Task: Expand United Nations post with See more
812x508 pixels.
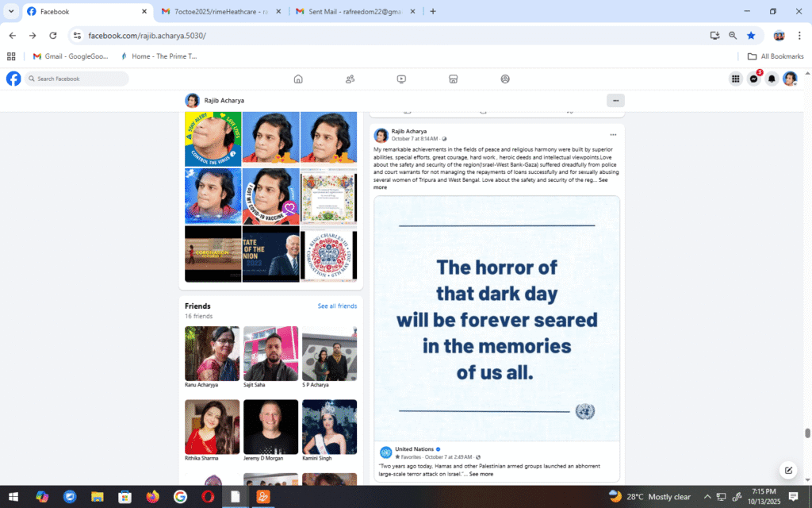Action: click(481, 474)
